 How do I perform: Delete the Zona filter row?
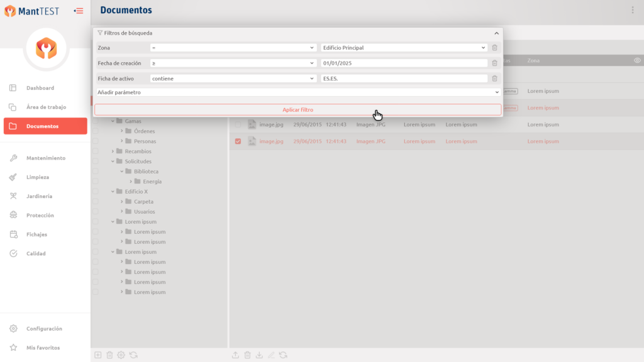click(x=495, y=48)
